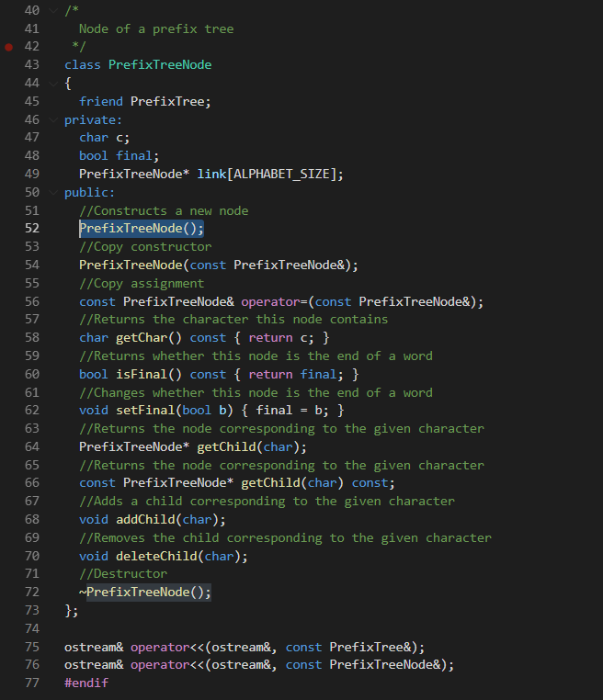This screenshot has width=603, height=700.
Task: Click the selected PrefixTreeNode(); constructor on line 52
Action: pyautogui.click(x=142, y=229)
